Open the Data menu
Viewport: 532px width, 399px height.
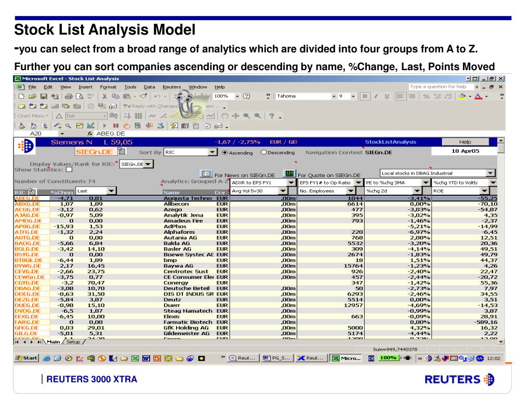[149, 87]
